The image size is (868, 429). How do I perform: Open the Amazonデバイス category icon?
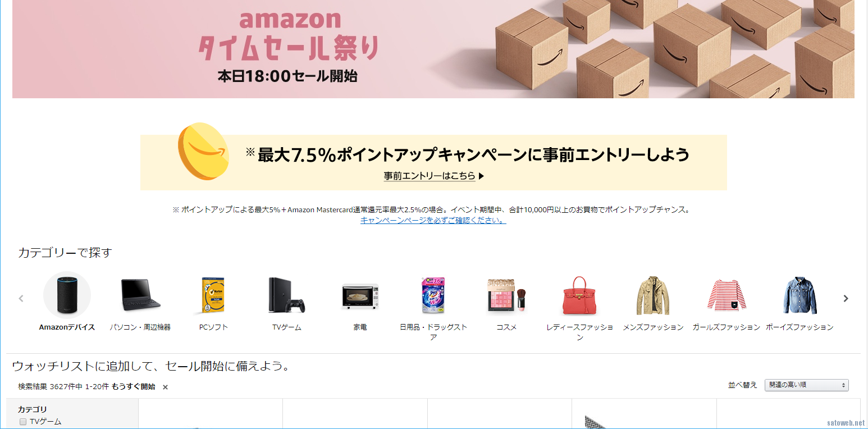pos(67,295)
